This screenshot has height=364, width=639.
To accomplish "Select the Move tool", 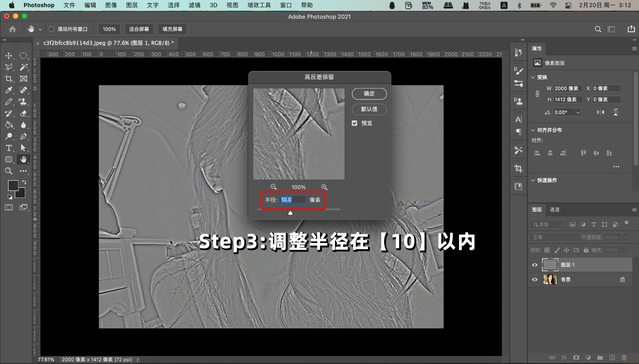I will coord(8,56).
